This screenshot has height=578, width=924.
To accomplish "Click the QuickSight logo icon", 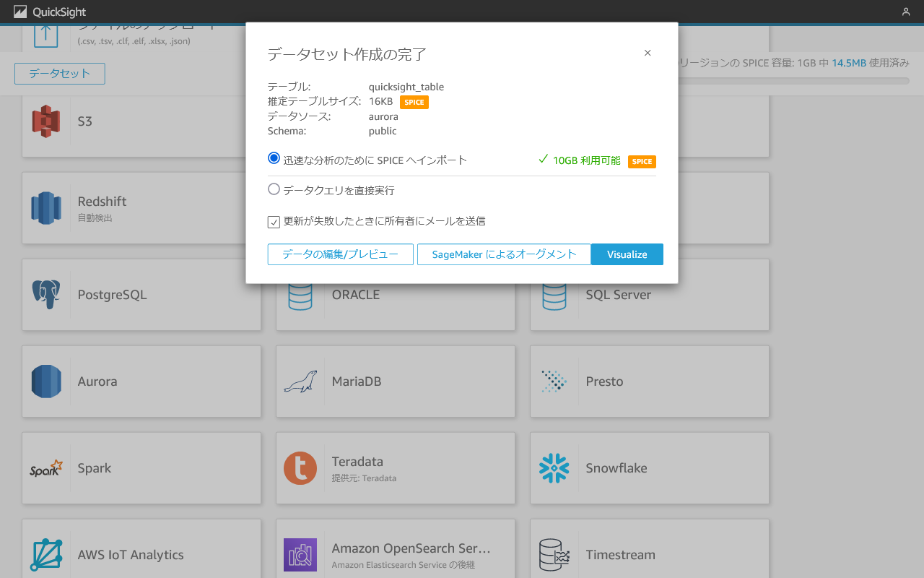I will pyautogui.click(x=20, y=12).
